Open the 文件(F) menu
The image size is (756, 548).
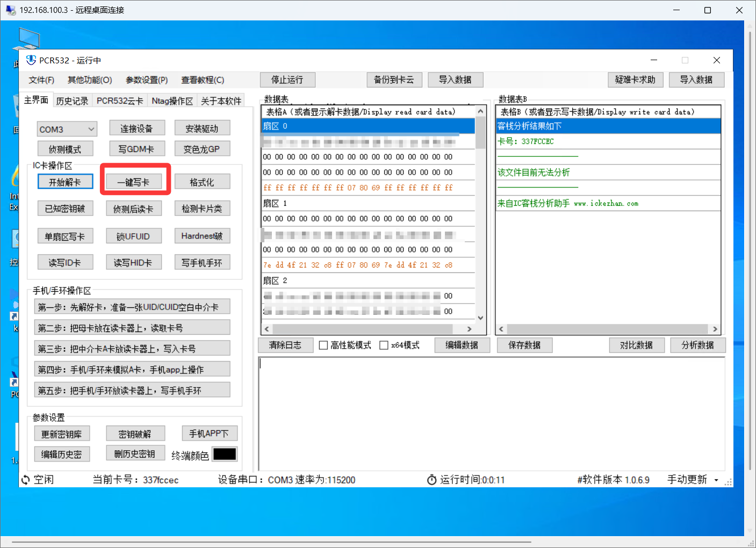41,80
